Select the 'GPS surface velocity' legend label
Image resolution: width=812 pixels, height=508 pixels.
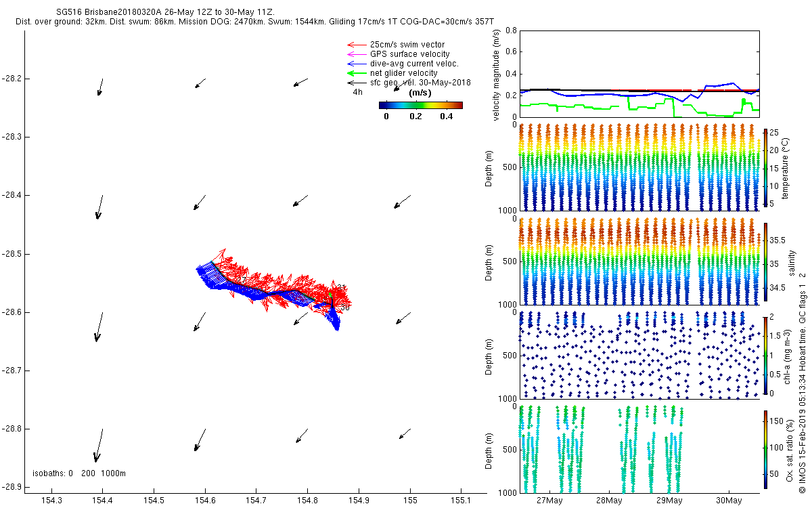pos(409,54)
